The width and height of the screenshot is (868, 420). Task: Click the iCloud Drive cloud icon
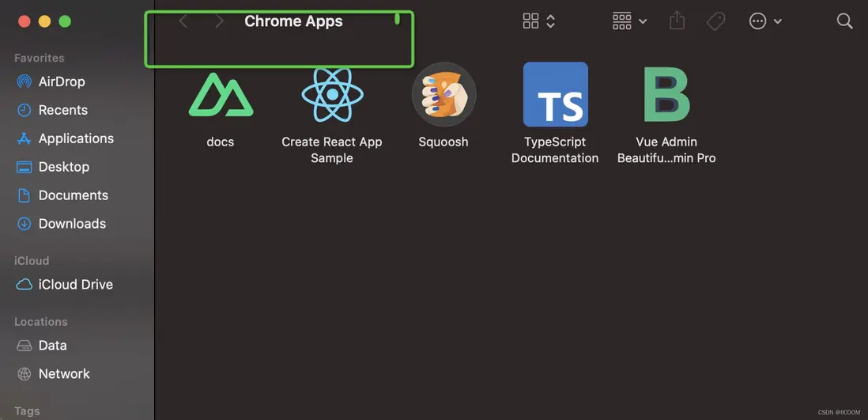(x=24, y=285)
